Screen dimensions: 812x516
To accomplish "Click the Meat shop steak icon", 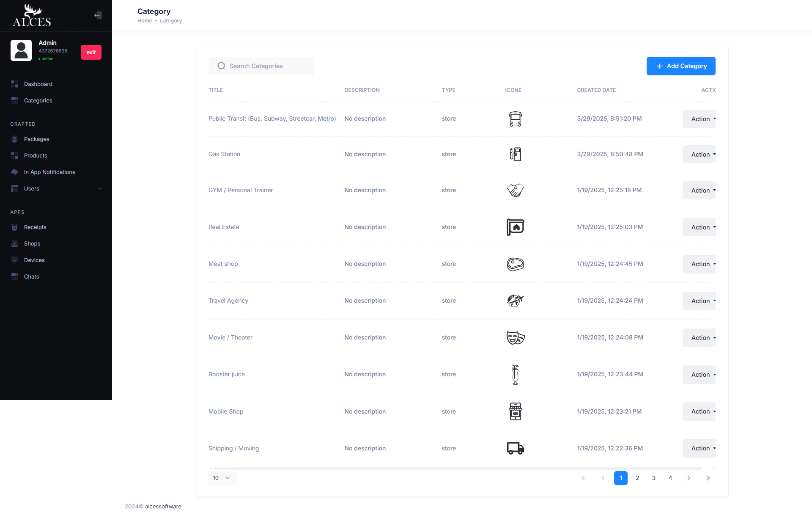I will coord(515,264).
